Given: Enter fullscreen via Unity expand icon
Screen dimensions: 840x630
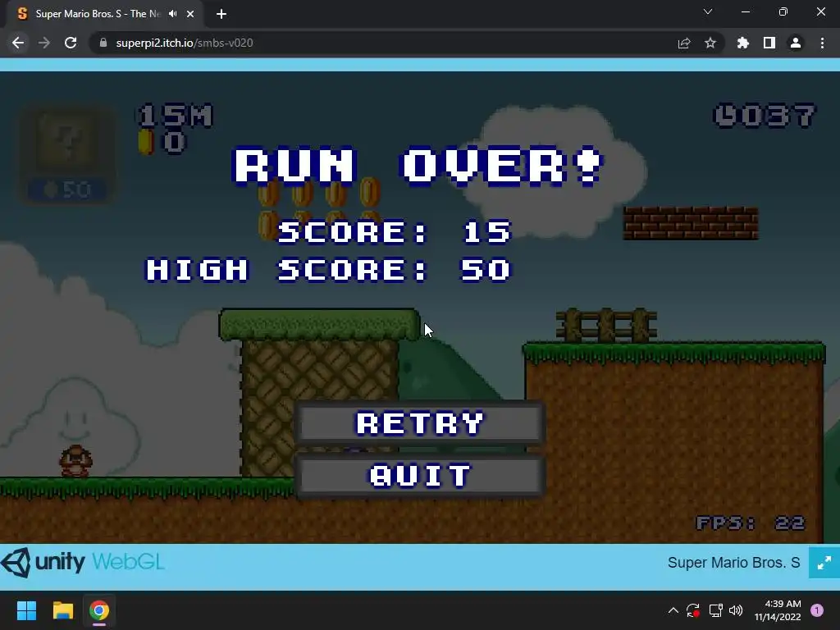Looking at the screenshot, I should click(824, 563).
